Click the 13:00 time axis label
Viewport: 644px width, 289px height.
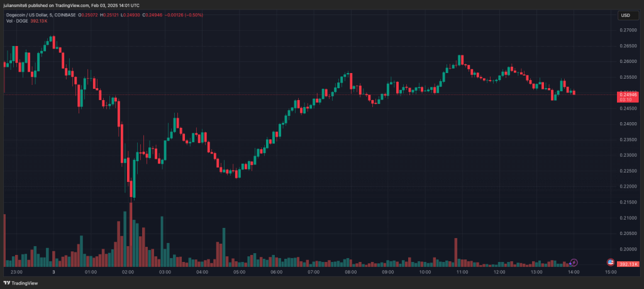pos(537,272)
